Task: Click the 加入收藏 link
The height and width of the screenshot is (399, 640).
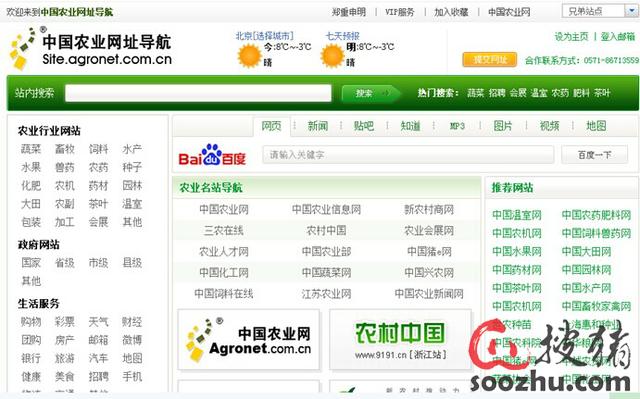Action: 451,12
